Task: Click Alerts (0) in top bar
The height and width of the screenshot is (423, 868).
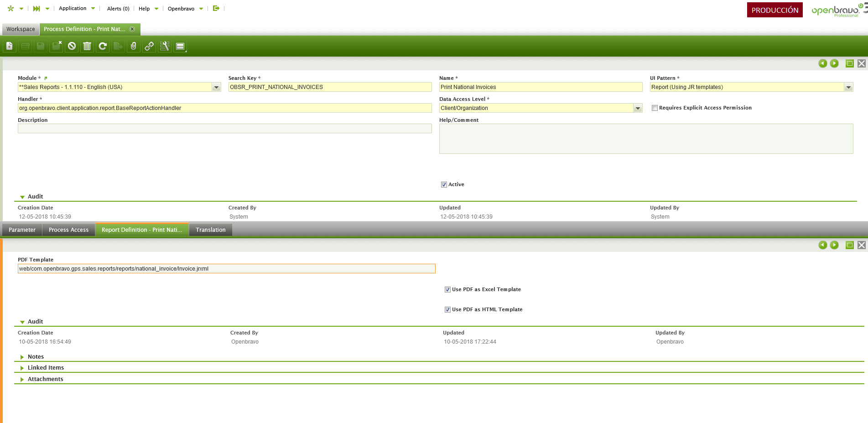Action: coord(118,9)
